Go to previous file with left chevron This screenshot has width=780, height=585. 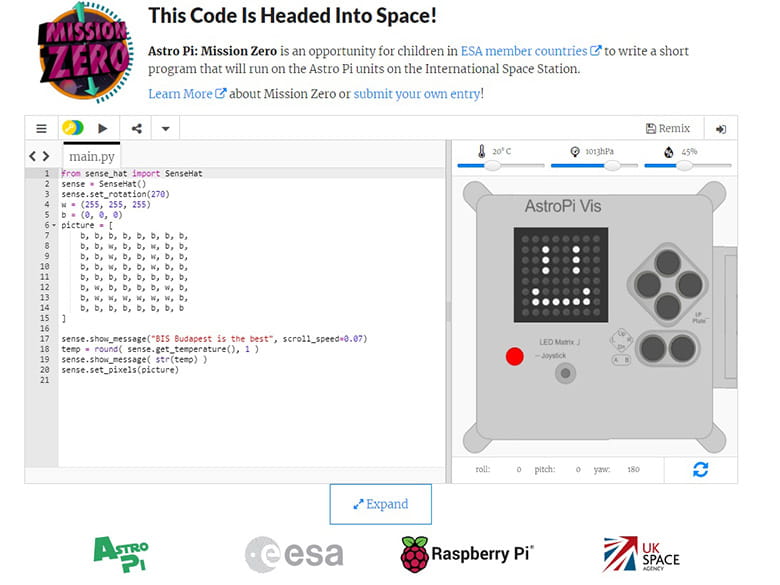click(32, 156)
